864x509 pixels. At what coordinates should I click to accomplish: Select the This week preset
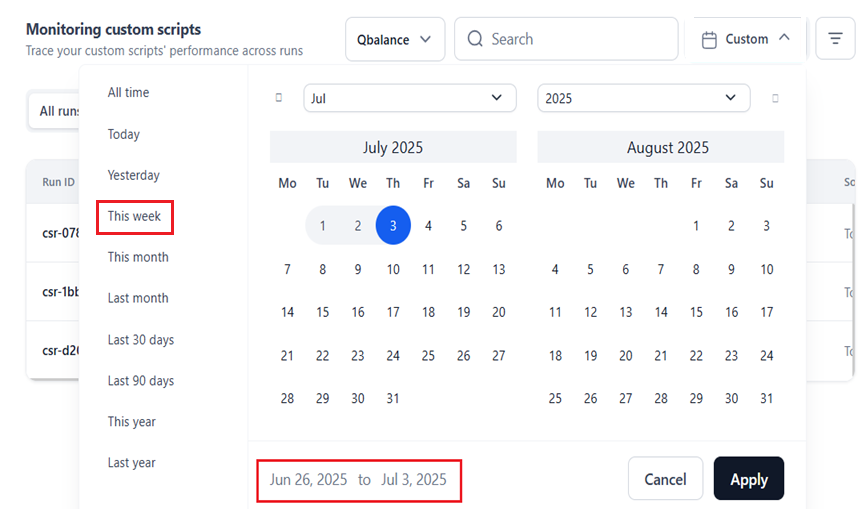(x=135, y=216)
